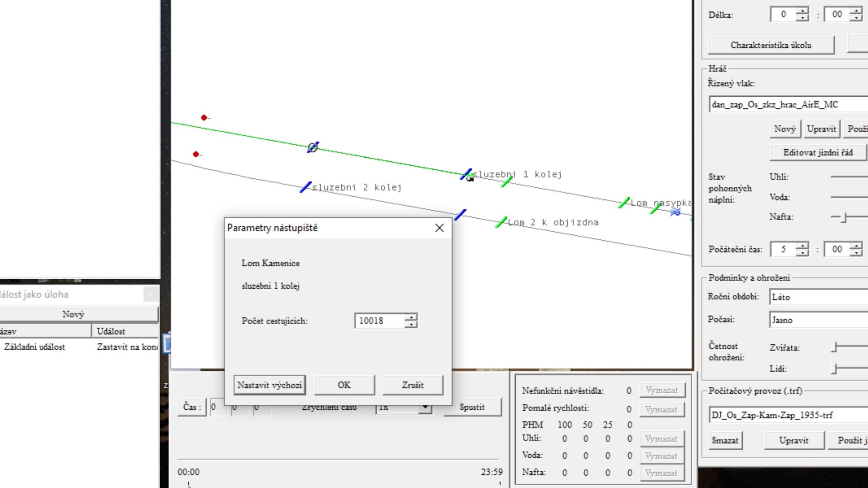The width and height of the screenshot is (868, 488).
Task: Click the circled start marker on the green track
Action: (x=313, y=147)
